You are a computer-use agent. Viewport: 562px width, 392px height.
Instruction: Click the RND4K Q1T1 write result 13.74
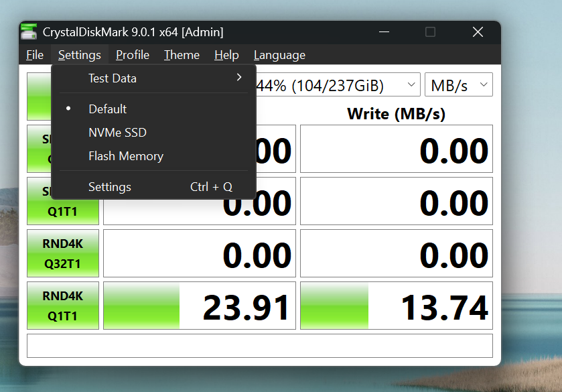(397, 306)
